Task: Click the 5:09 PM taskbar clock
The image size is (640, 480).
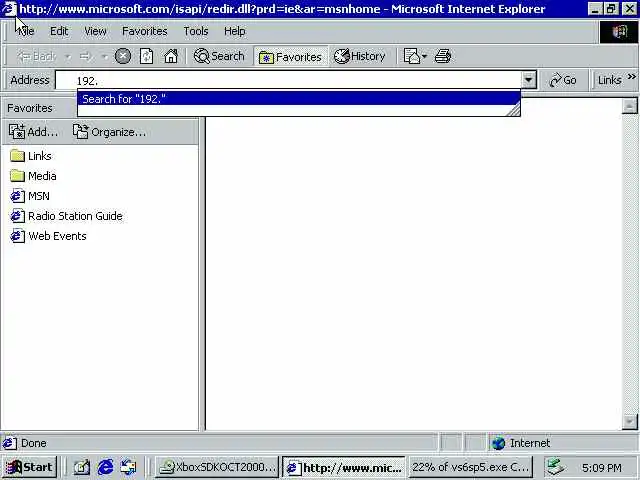Action: pos(602,467)
